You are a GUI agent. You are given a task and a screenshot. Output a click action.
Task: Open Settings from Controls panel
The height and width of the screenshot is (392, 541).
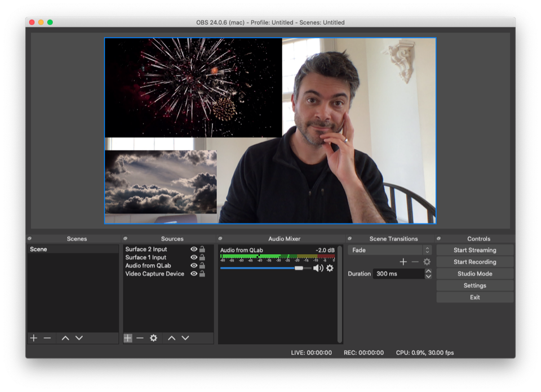coord(475,286)
